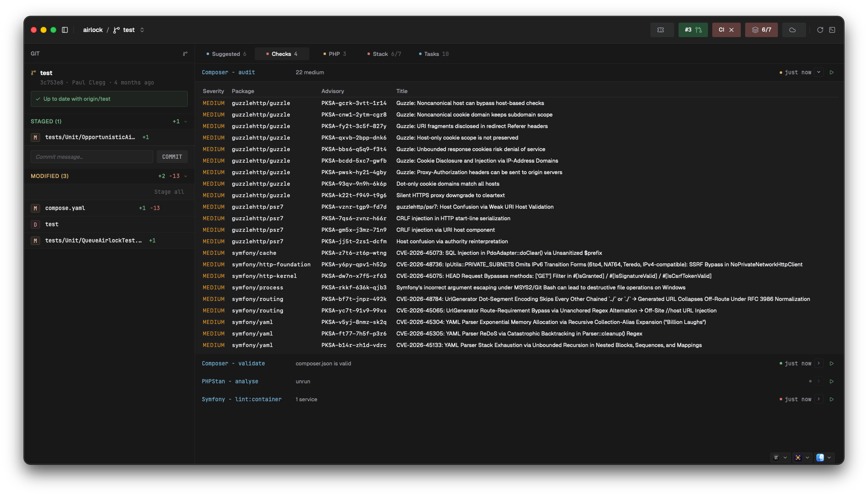Select the modified compose.yaml file
This screenshot has width=868, height=496.
point(109,208)
